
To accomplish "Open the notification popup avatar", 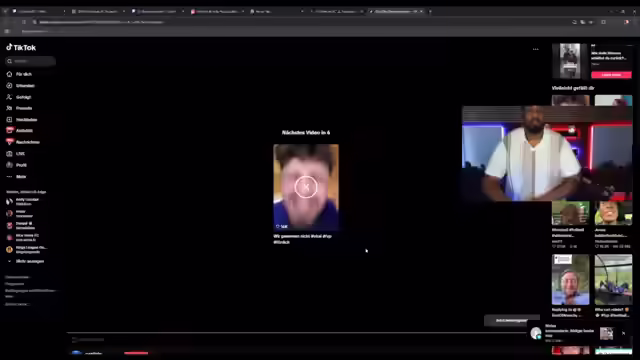I will (536, 333).
